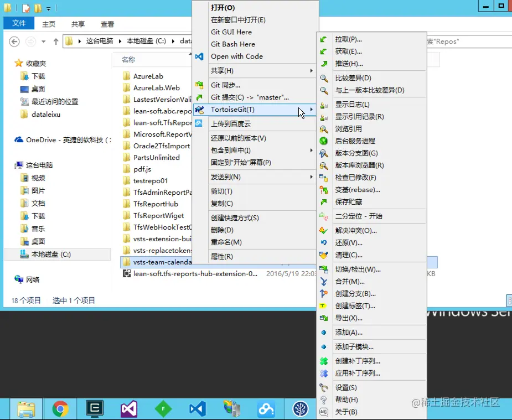The height and width of the screenshot is (420, 512).
Task: Choose 关于(B) in TortoiseGit menu
Action: [x=371, y=412]
